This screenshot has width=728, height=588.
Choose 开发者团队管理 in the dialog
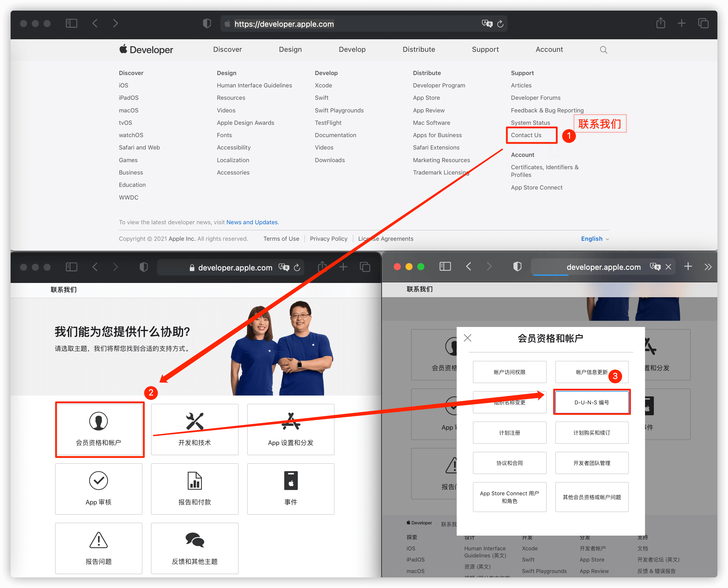591,463
